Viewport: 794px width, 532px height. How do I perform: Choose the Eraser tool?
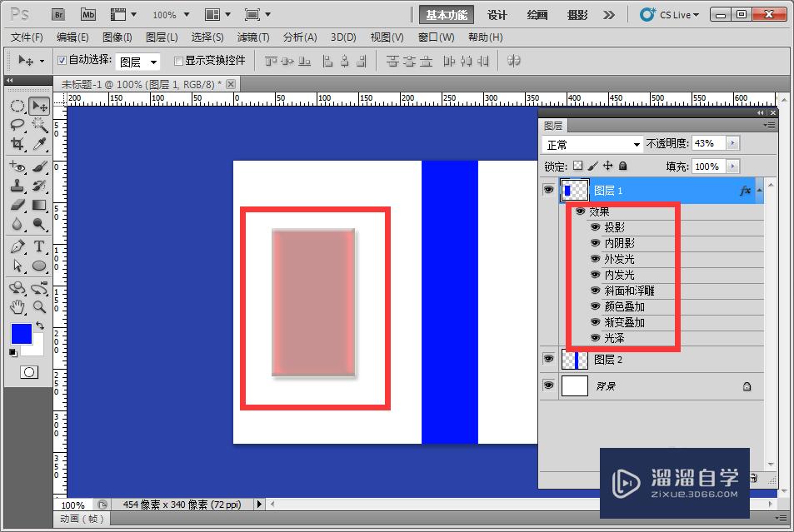coord(17,205)
